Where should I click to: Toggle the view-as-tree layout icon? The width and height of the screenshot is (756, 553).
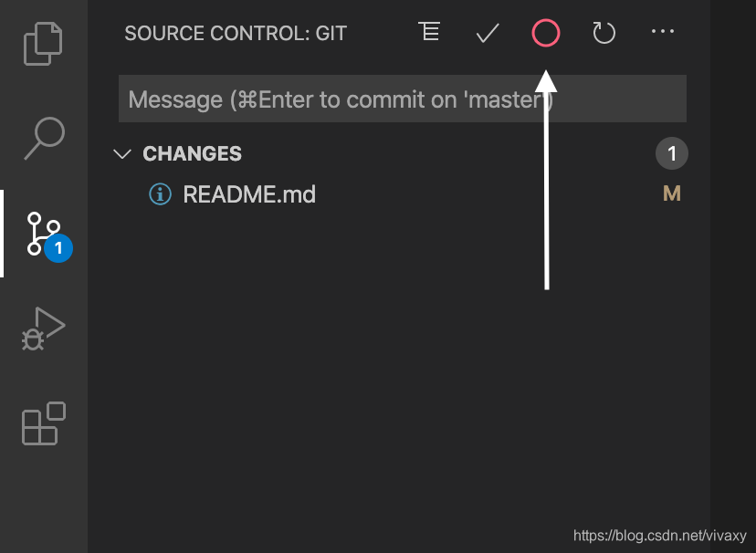[x=428, y=32]
